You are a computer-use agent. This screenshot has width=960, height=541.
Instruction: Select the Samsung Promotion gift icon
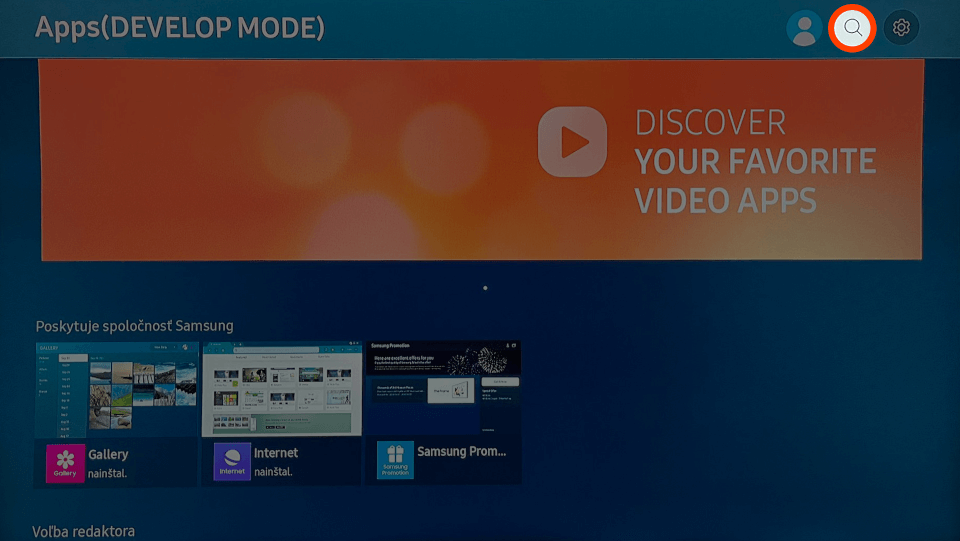point(395,460)
